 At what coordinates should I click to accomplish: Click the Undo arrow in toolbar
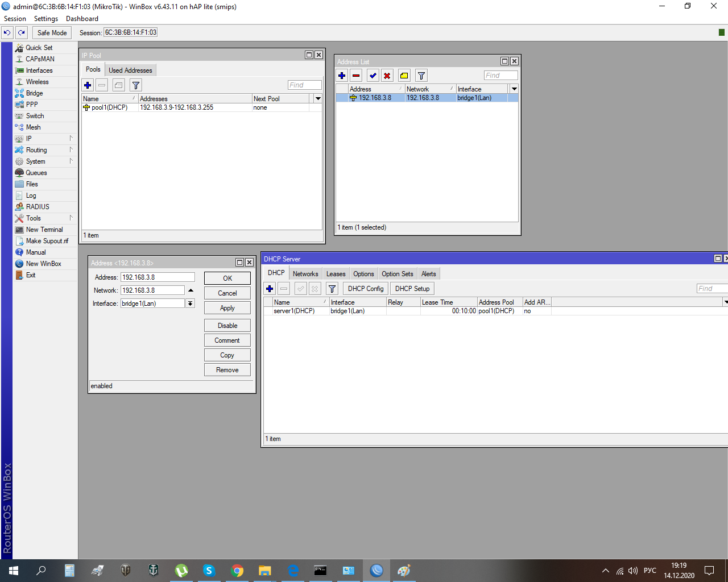click(x=7, y=33)
